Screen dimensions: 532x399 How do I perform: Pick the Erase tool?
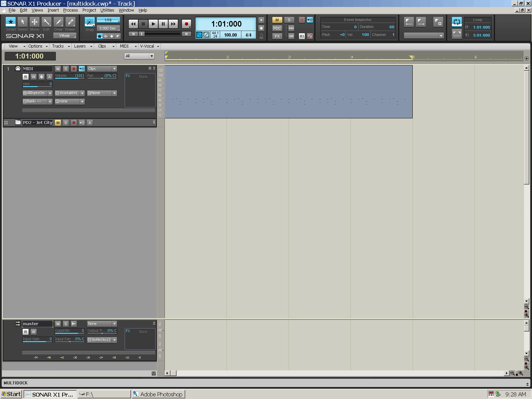point(70,22)
